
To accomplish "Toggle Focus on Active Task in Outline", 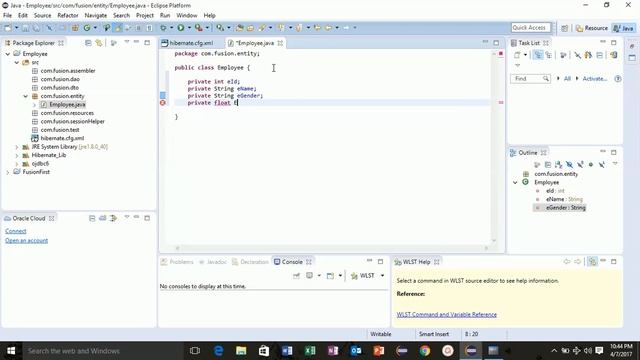I will pyautogui.click(x=537, y=164).
